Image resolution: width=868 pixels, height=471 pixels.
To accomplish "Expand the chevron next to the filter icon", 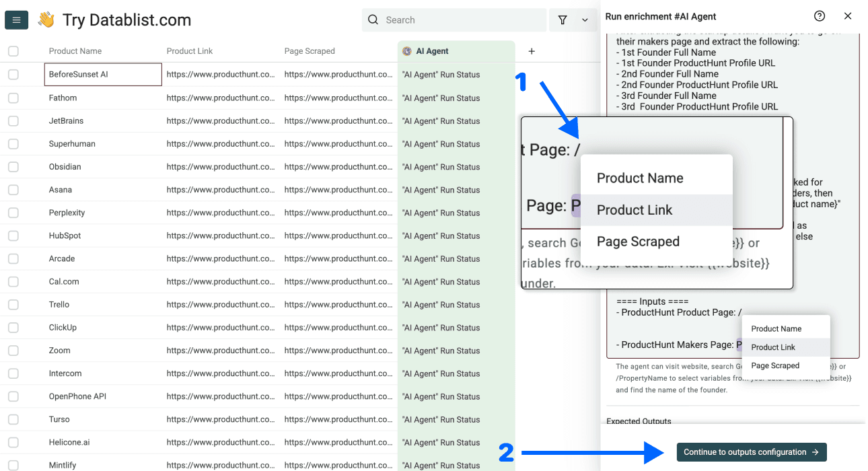I will (x=584, y=20).
